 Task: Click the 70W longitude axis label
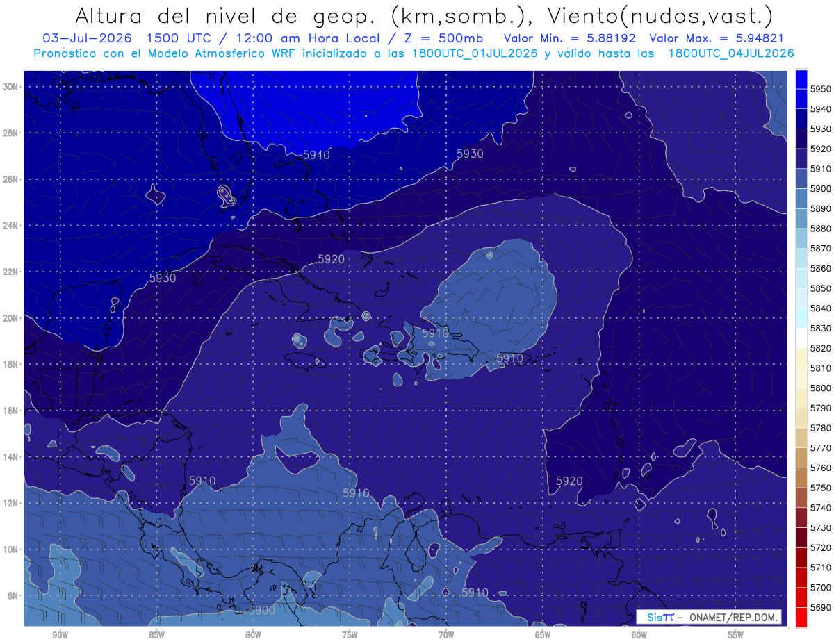tap(446, 635)
